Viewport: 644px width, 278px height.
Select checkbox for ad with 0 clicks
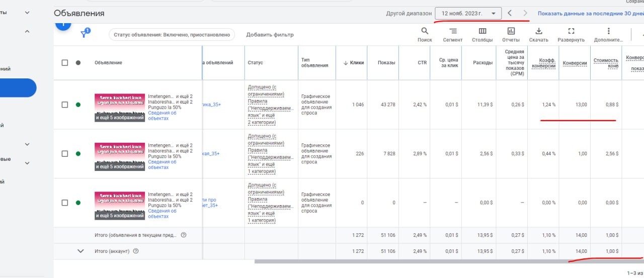pyautogui.click(x=64, y=203)
